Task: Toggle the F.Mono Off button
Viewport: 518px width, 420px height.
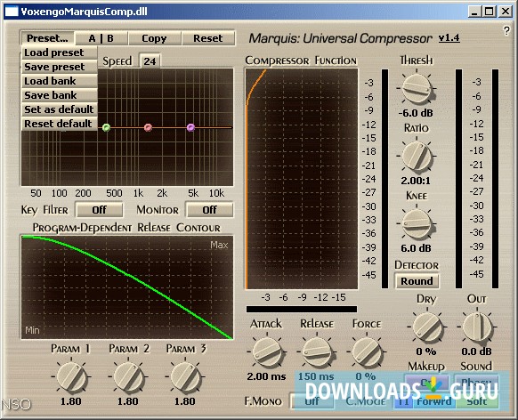Action: (x=312, y=401)
